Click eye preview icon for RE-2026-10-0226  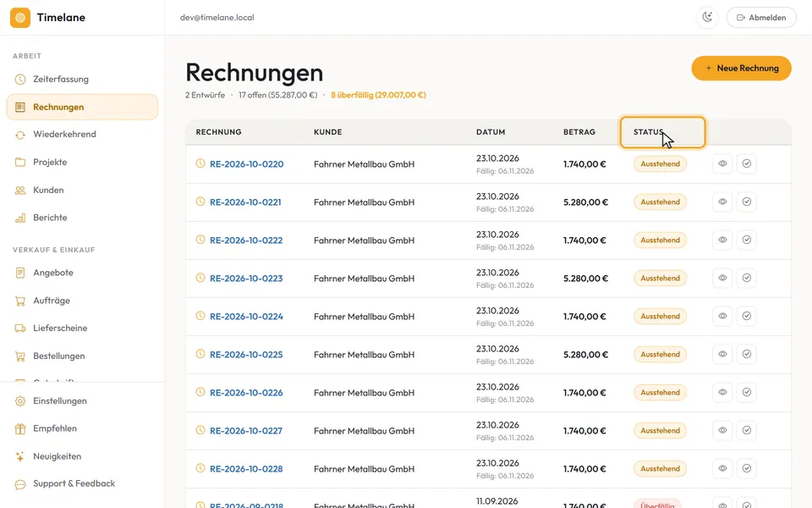point(722,392)
